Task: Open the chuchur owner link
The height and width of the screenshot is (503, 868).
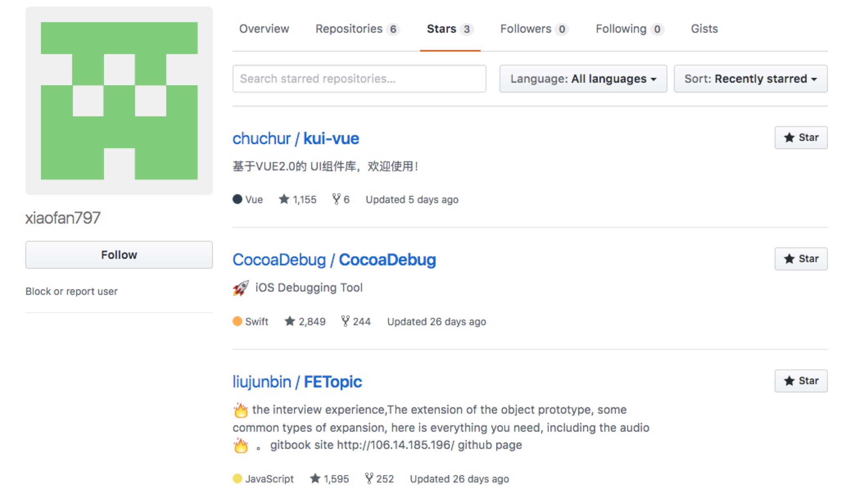Action: pos(262,138)
